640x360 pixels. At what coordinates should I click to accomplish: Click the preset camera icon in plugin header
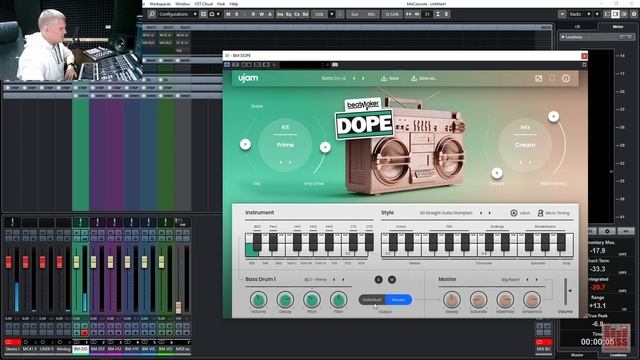(335, 64)
